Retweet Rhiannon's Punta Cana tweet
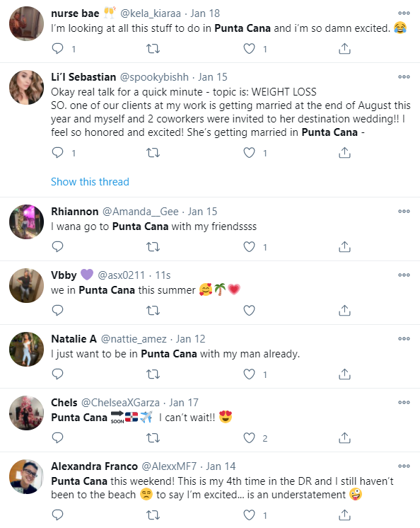The height and width of the screenshot is (528, 420). pyautogui.click(x=153, y=247)
